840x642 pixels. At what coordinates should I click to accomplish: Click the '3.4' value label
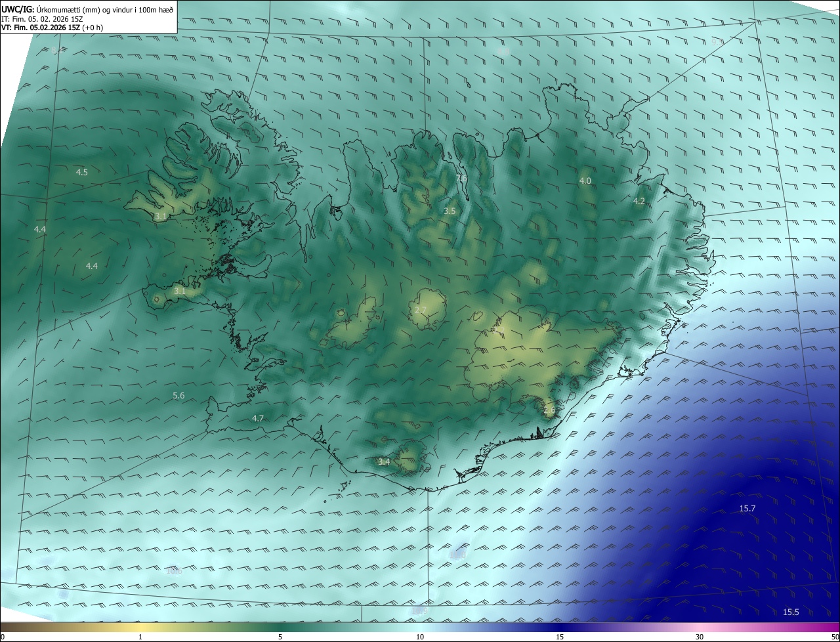click(x=384, y=461)
